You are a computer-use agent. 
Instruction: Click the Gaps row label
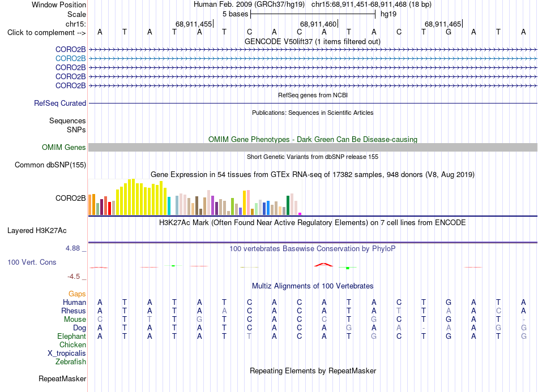pyautogui.click(x=77, y=294)
